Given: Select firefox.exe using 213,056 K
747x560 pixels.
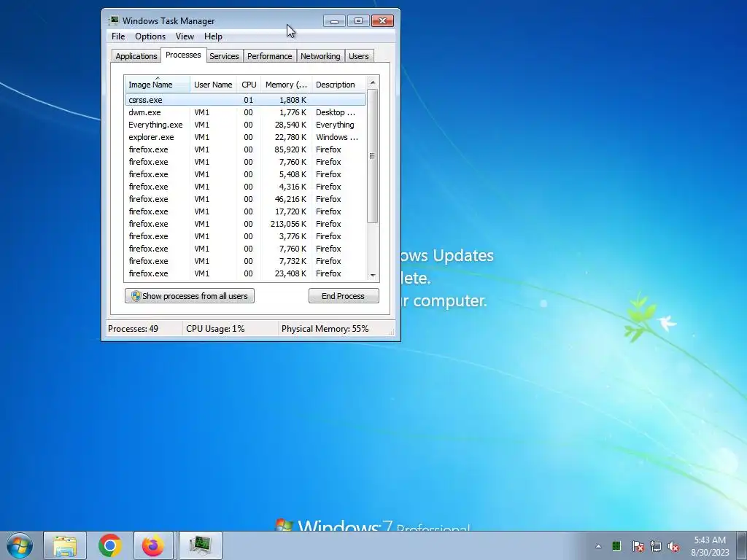Looking at the screenshot, I should [x=245, y=224].
